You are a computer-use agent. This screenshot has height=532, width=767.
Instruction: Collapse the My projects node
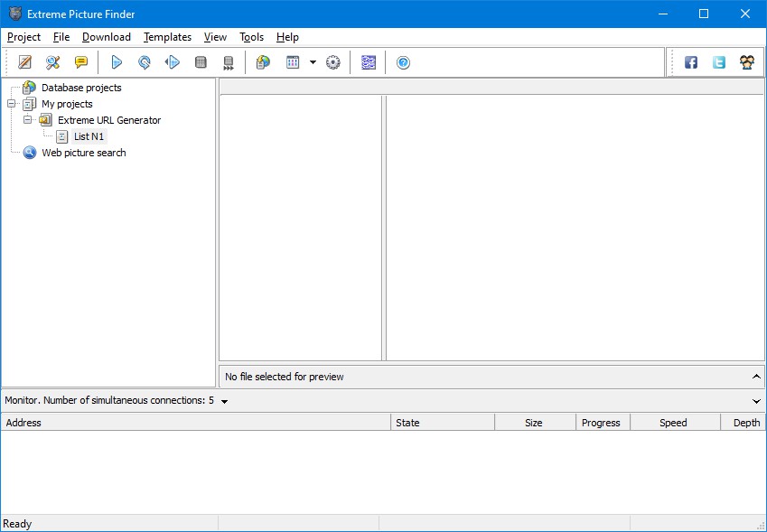point(12,104)
